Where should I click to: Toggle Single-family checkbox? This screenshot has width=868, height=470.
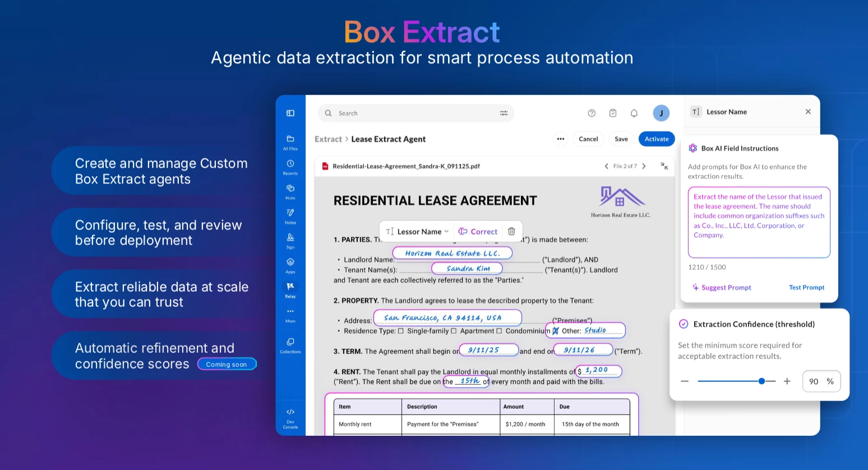[400, 331]
